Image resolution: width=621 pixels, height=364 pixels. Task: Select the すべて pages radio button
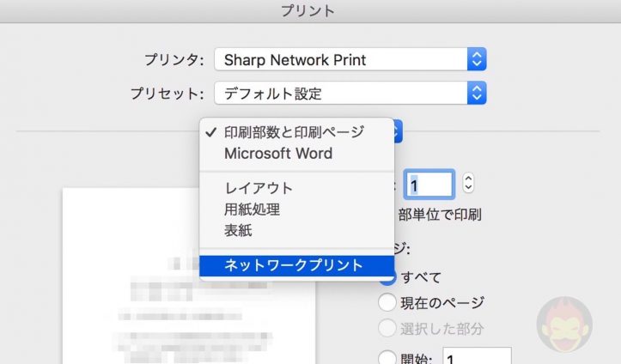(x=387, y=277)
